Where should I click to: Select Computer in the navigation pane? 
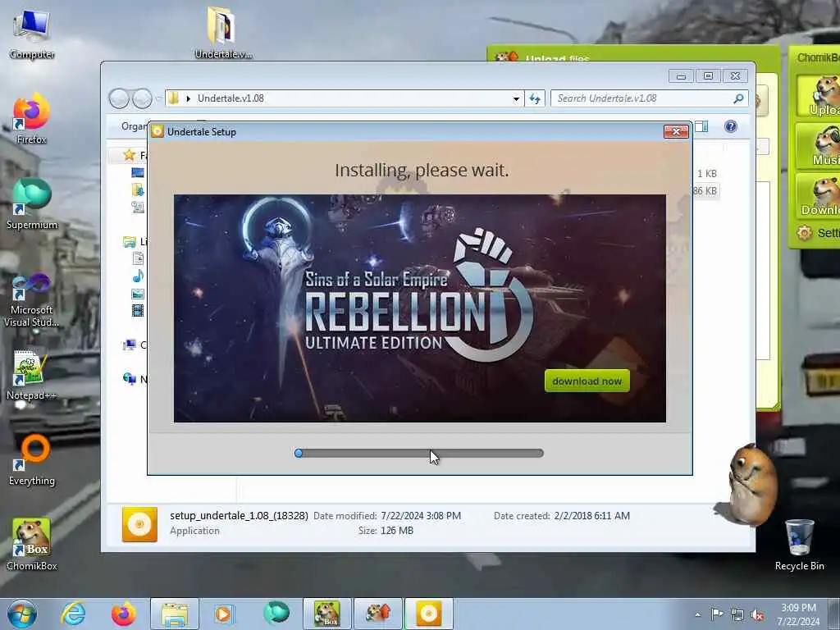(x=135, y=345)
